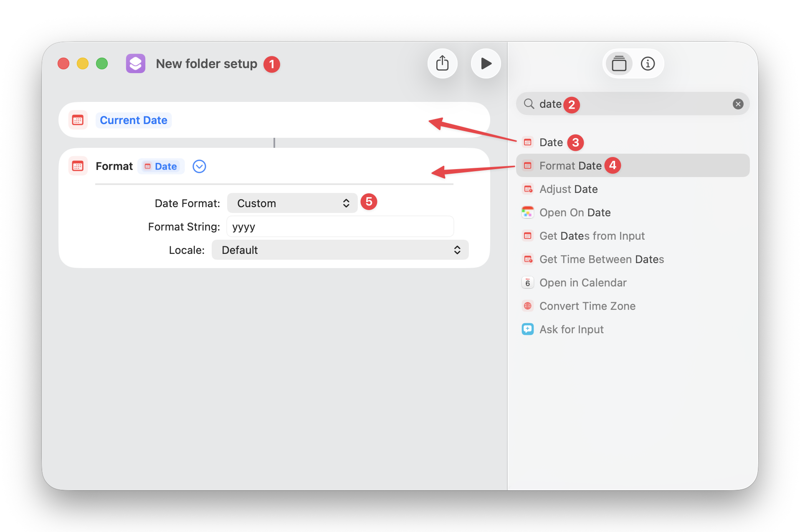Select the Get Dates from Input action icon
Image resolution: width=800 pixels, height=532 pixels.
click(527, 236)
